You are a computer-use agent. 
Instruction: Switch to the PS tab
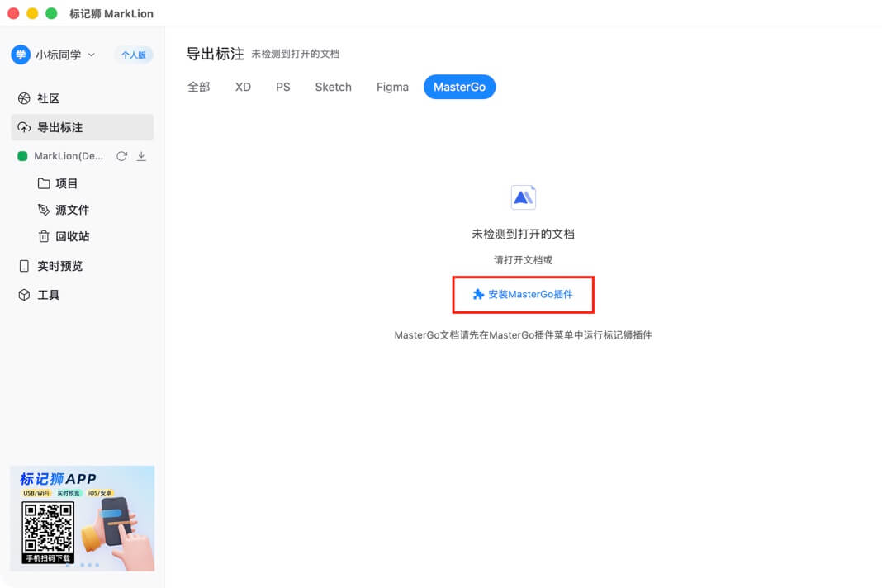tap(283, 87)
